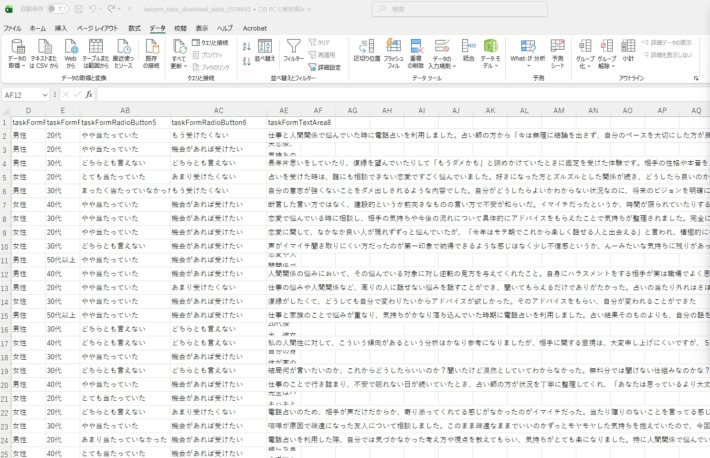710x458 pixels.
Task: Open the データの取得 (Get Data) button
Action: 17,53
